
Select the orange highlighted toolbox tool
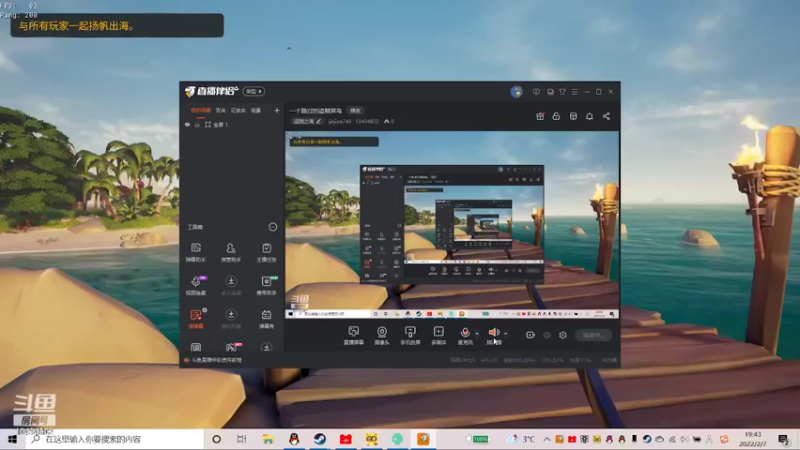click(x=196, y=318)
